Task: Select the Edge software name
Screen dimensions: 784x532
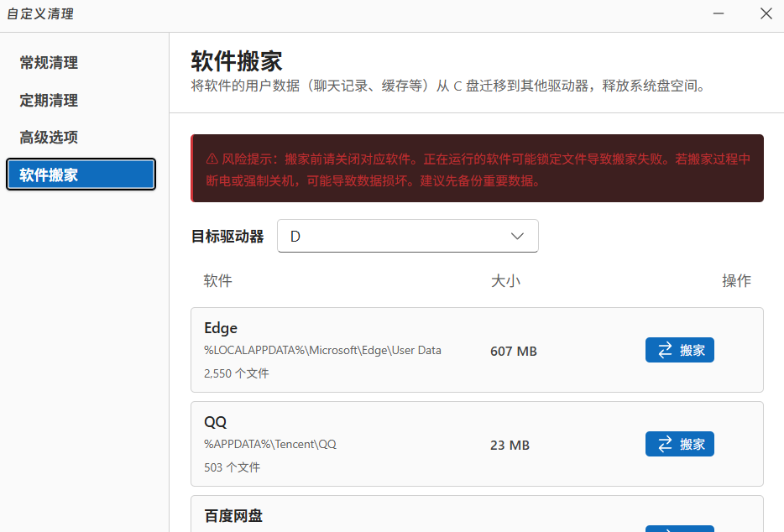Action: pos(221,328)
